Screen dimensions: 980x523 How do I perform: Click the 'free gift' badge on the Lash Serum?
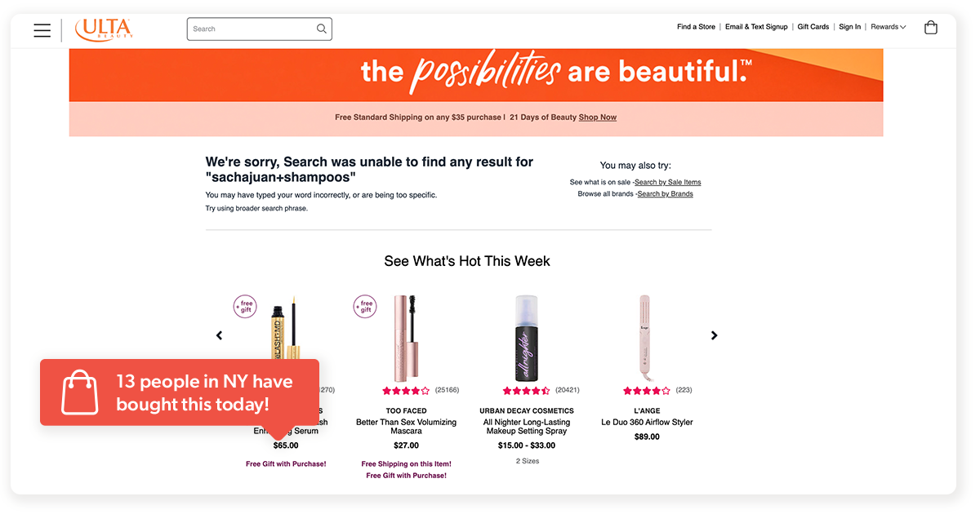point(245,306)
